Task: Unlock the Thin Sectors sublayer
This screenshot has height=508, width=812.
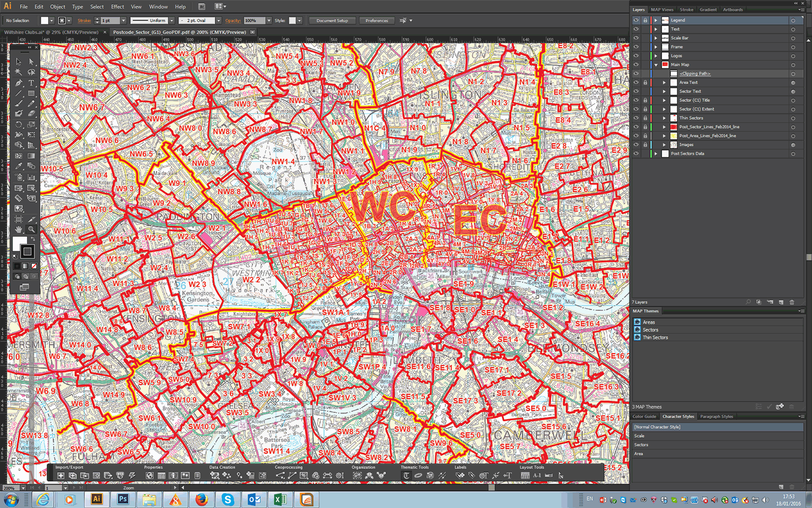Action: [x=645, y=118]
